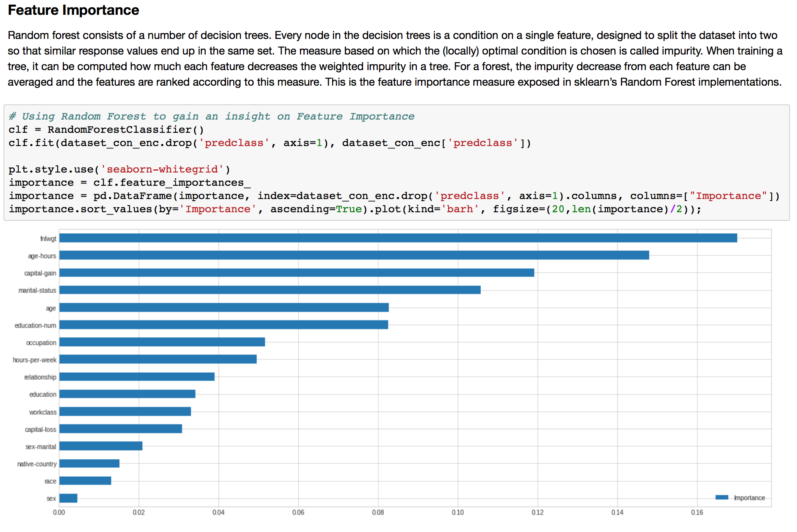Screen dimensions: 797x532
Task: Click the education-num bar
Action: click(x=223, y=325)
